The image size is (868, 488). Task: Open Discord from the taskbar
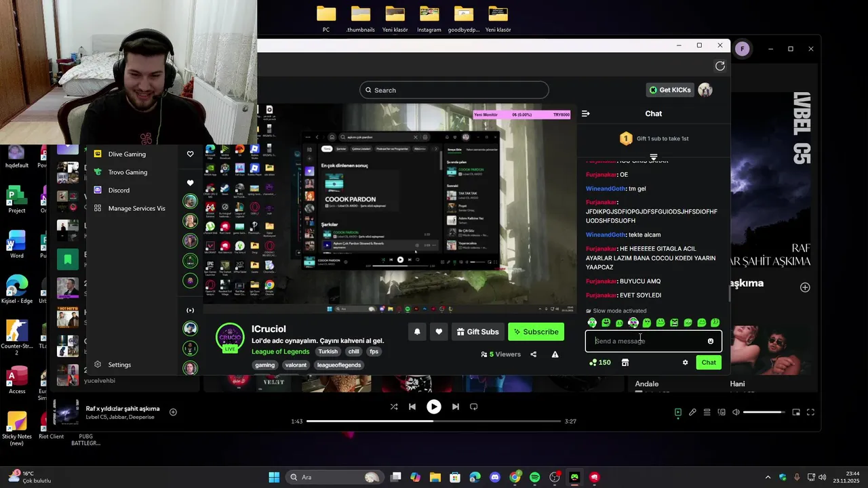tap(495, 477)
